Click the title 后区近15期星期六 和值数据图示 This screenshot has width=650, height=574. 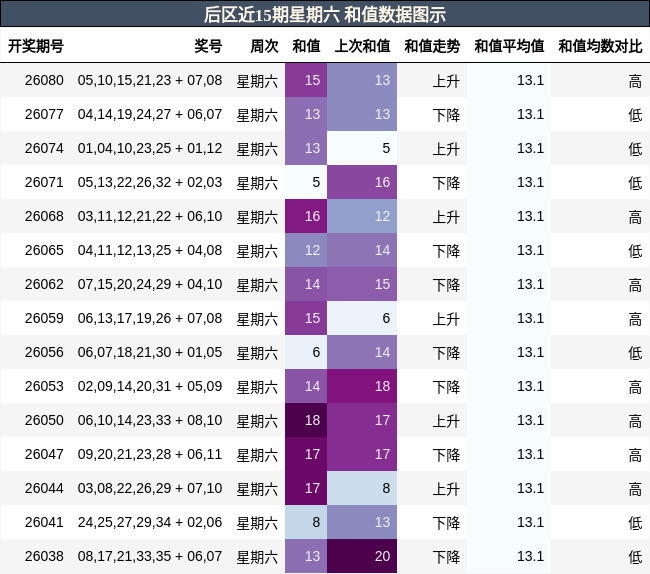coord(325,15)
